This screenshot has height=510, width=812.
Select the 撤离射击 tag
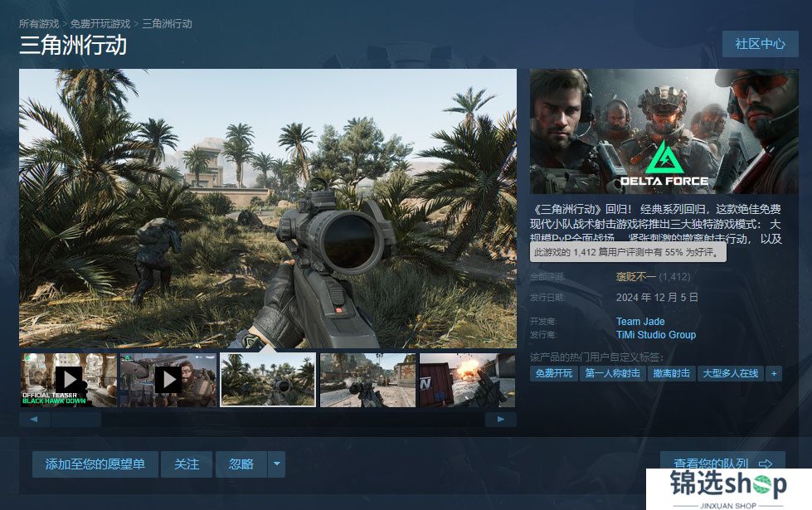(671, 373)
